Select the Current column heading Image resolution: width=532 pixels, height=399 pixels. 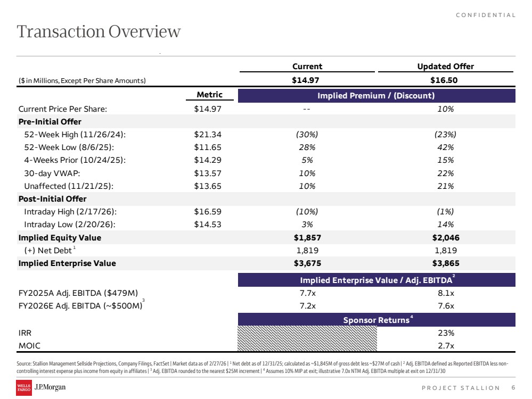pyautogui.click(x=307, y=66)
